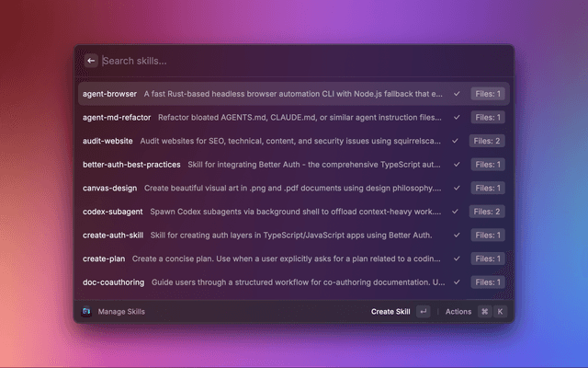Select the agent-browser skill
This screenshot has height=368, width=588.
[109, 94]
